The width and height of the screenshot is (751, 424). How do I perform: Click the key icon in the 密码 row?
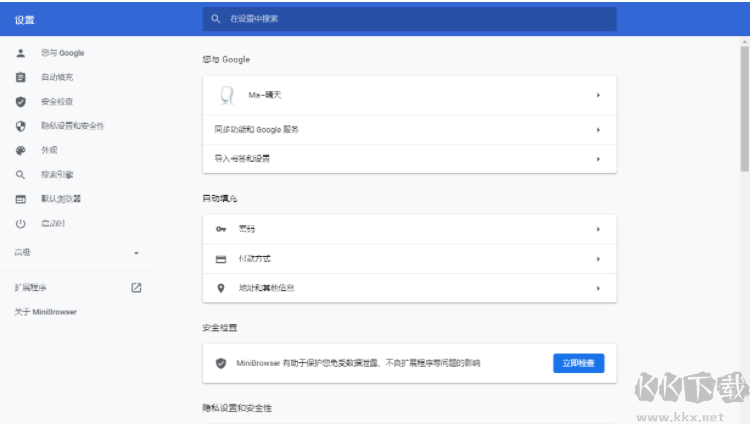tap(221, 229)
